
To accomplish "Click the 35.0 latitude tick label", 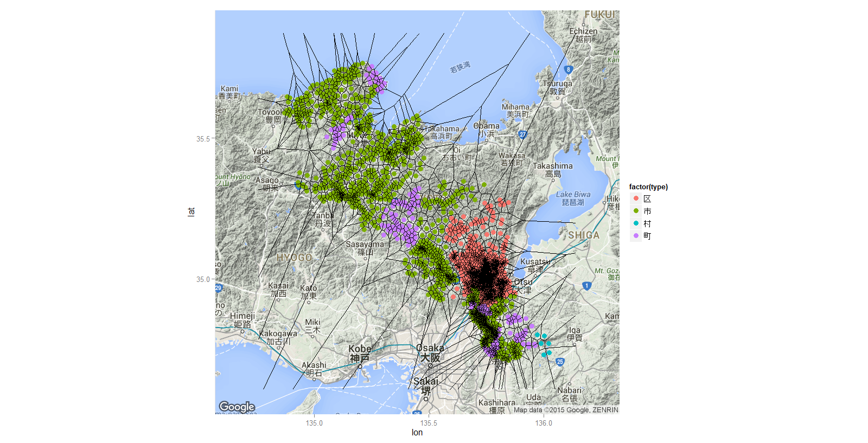I will coord(203,279).
